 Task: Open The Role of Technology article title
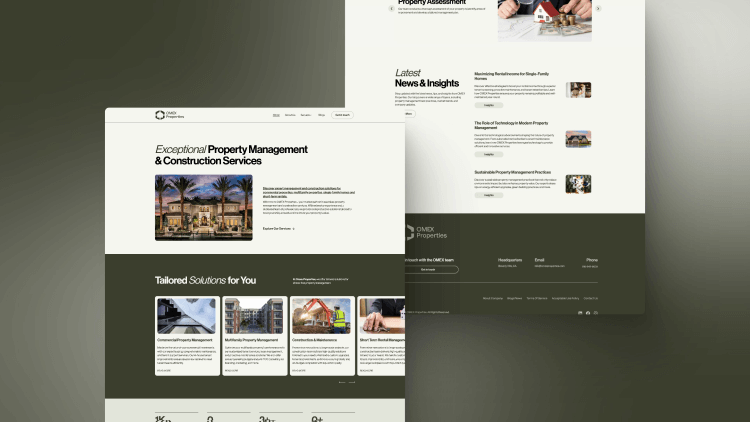(511, 125)
